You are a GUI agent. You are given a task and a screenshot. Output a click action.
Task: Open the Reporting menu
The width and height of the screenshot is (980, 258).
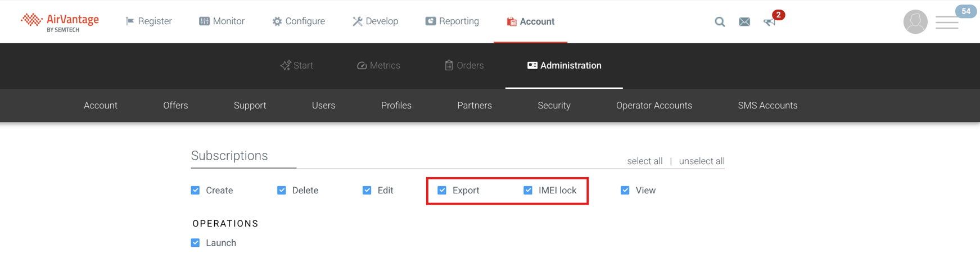[452, 21]
